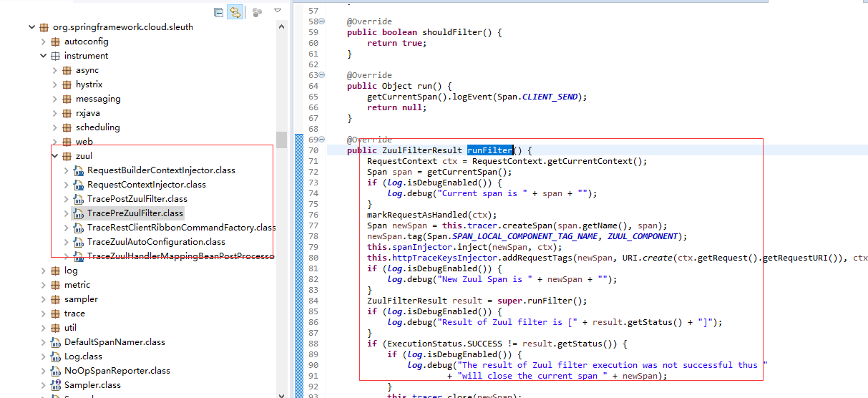
Task: Click the RequestBuilderContextInjector.class file icon
Action: (x=78, y=170)
